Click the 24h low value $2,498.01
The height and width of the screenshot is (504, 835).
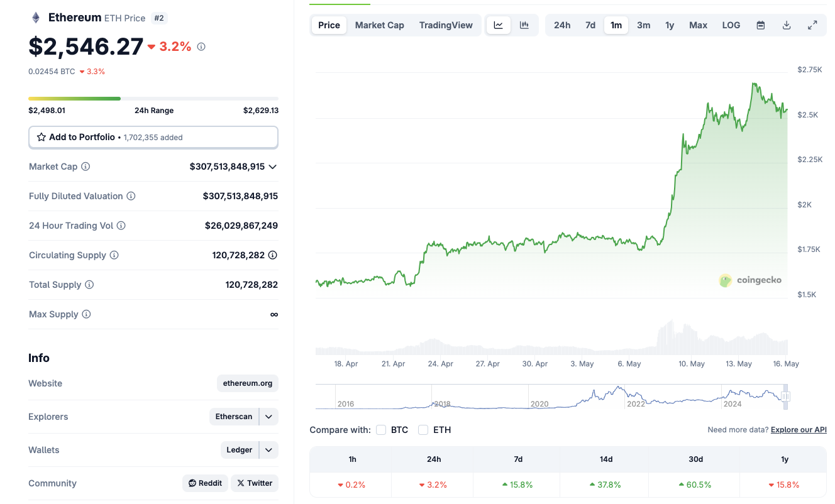coord(47,111)
